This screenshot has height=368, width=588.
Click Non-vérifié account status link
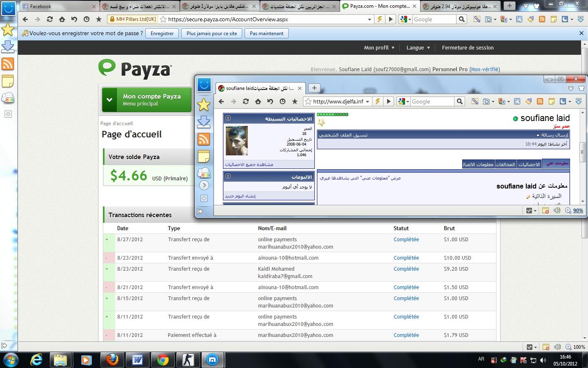485,69
